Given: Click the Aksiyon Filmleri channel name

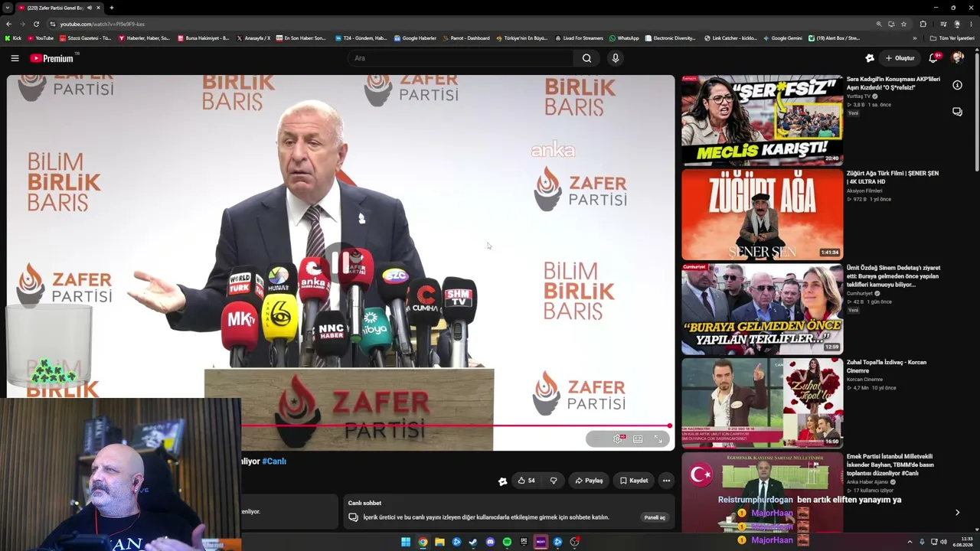Looking at the screenshot, I should tap(864, 191).
